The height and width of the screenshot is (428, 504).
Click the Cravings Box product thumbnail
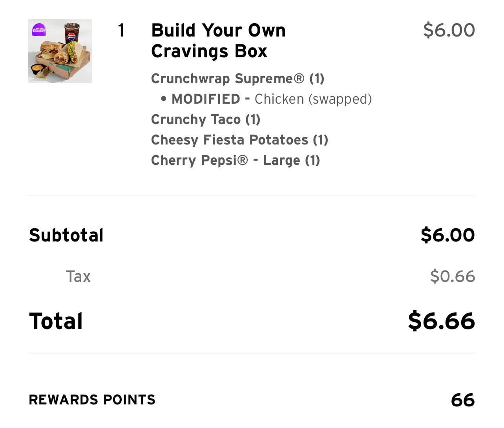point(60,51)
